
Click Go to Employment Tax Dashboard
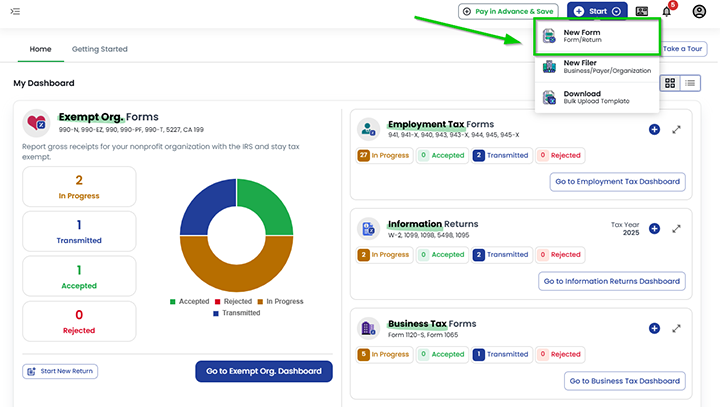click(x=618, y=181)
